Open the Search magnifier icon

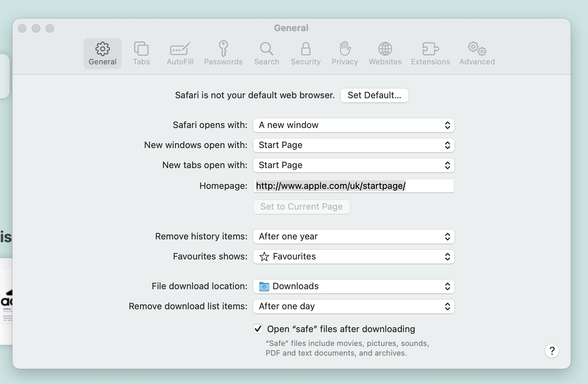[x=267, y=49]
